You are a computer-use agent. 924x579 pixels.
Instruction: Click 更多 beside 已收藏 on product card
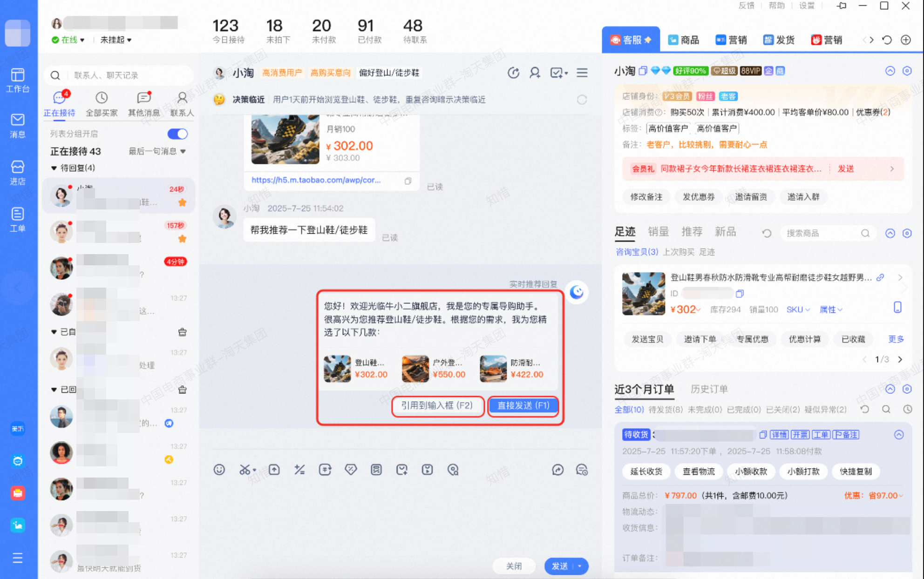tap(896, 339)
